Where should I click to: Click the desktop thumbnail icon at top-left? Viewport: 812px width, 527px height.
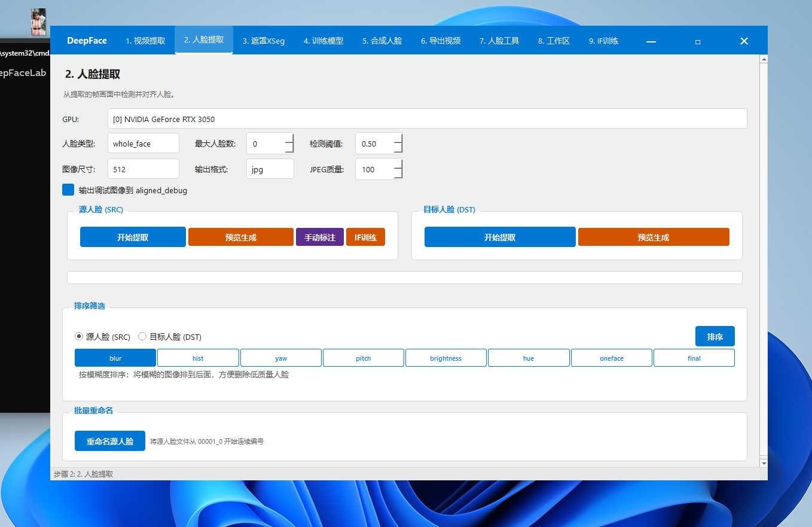point(38,22)
